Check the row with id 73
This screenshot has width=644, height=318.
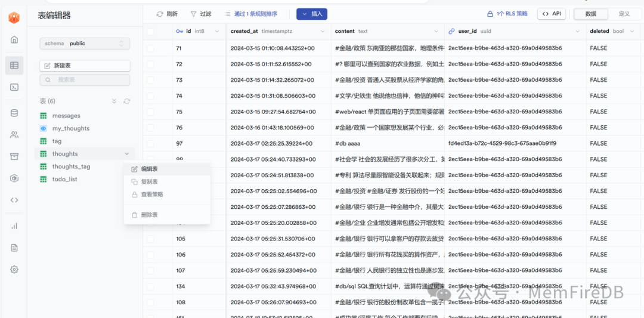pyautogui.click(x=150, y=80)
